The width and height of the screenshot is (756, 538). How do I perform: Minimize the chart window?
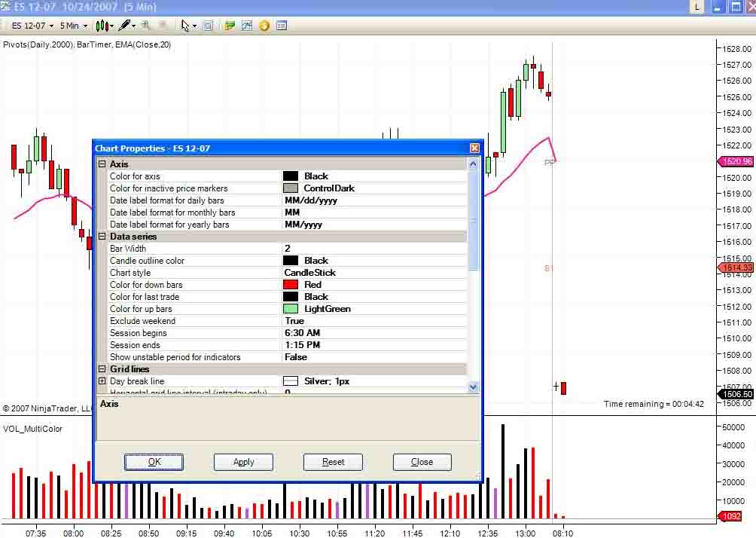718,7
